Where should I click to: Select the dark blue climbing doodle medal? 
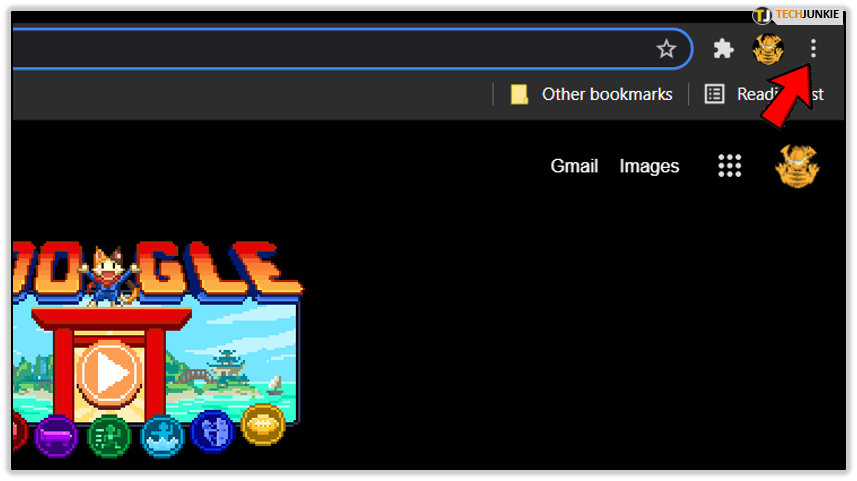[x=213, y=432]
